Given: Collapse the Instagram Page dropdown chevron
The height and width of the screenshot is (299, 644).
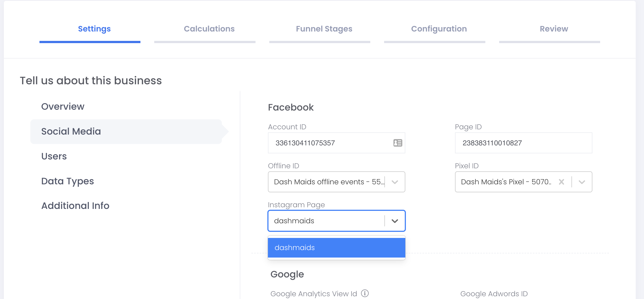Looking at the screenshot, I should (395, 221).
